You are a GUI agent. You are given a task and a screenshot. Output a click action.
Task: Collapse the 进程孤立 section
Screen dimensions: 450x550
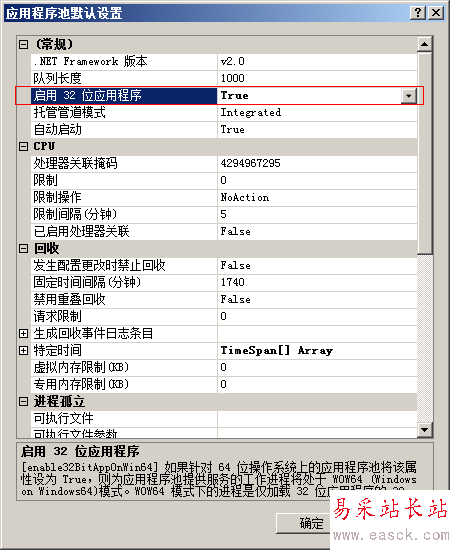[23, 402]
